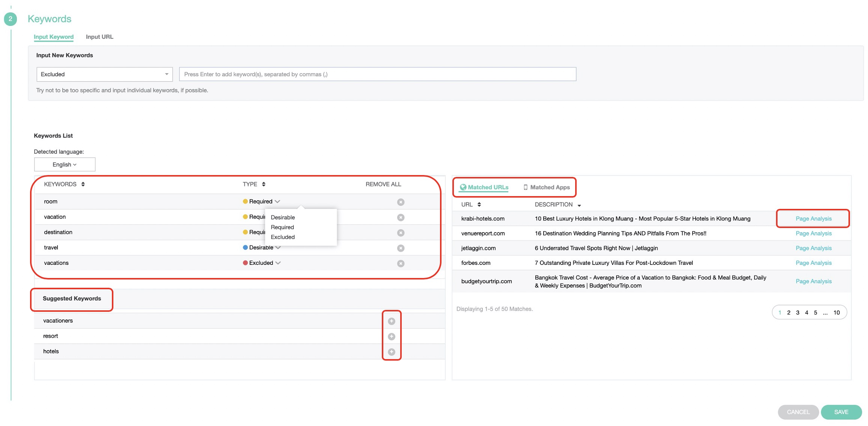Add suggested keyword 'hotels' with plus icon
This screenshot has width=868, height=426.
[x=391, y=352]
